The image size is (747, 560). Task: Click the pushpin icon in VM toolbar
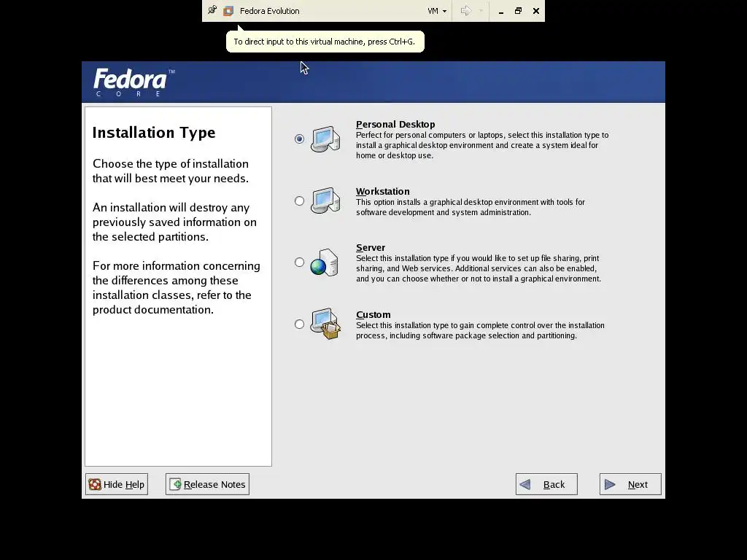tap(212, 10)
